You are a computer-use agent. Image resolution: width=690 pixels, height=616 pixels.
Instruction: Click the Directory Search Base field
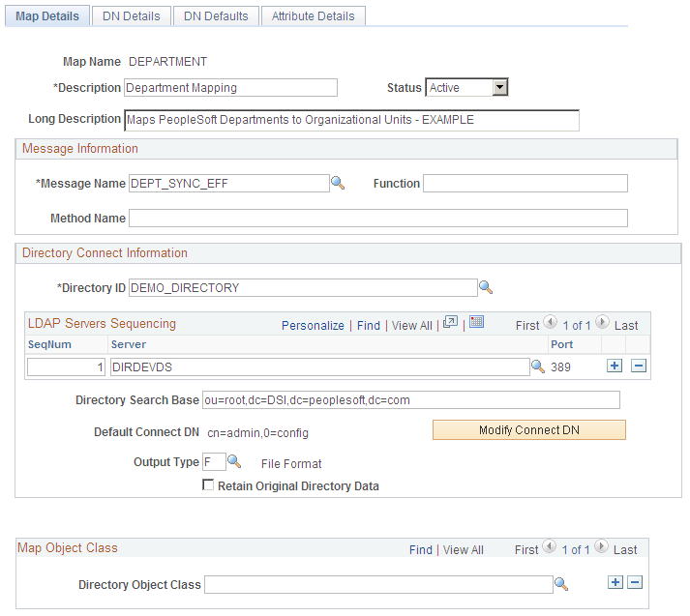[411, 399]
